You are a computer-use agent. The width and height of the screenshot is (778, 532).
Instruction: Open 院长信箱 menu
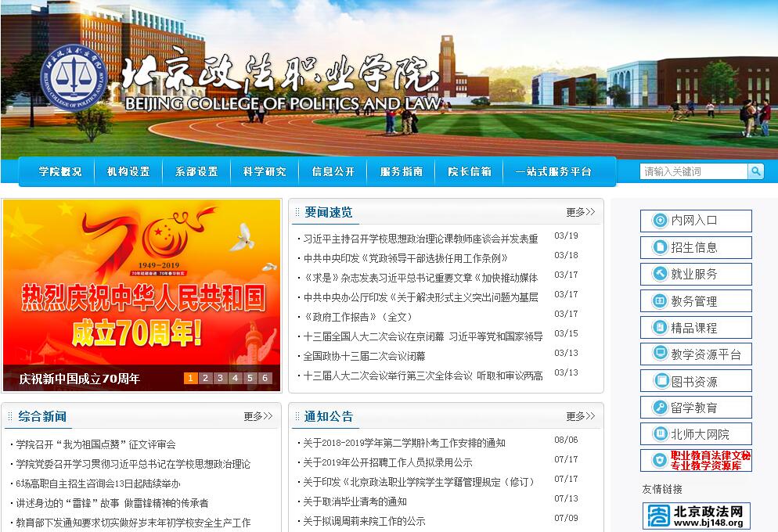pyautogui.click(x=470, y=171)
